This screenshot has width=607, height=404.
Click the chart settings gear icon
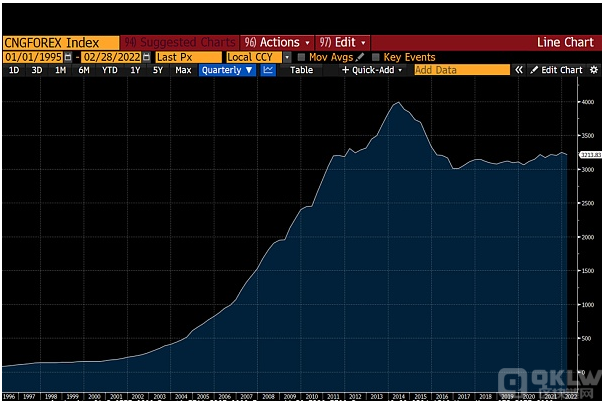(594, 71)
